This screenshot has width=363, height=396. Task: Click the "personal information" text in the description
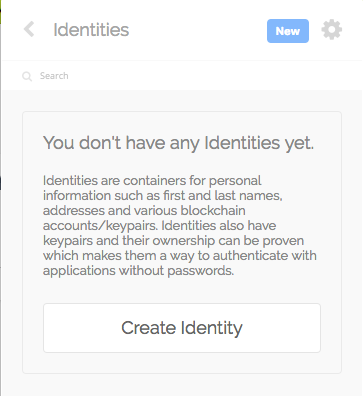point(152,188)
